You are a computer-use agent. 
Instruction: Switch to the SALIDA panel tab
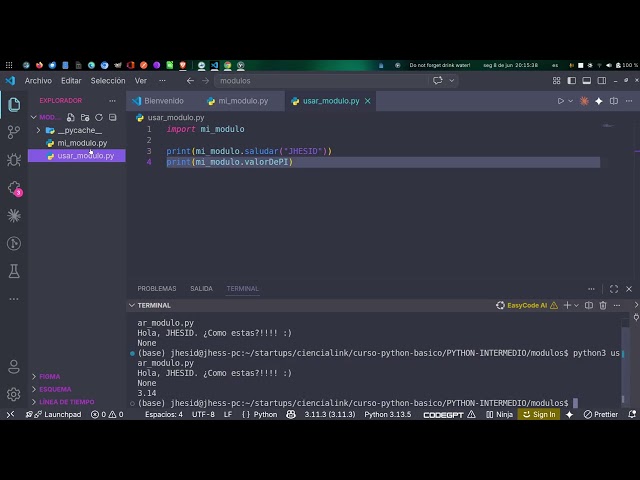click(x=201, y=289)
